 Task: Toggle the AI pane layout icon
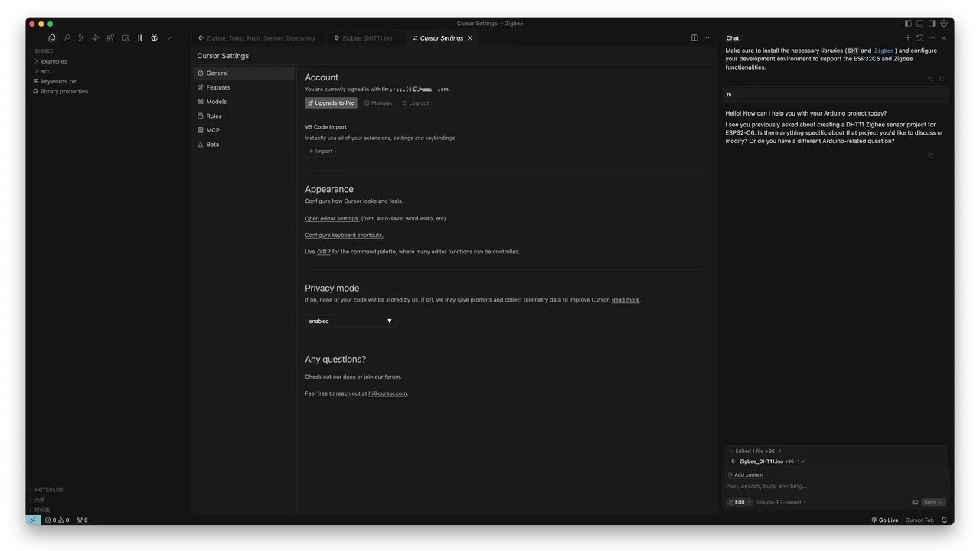[932, 24]
